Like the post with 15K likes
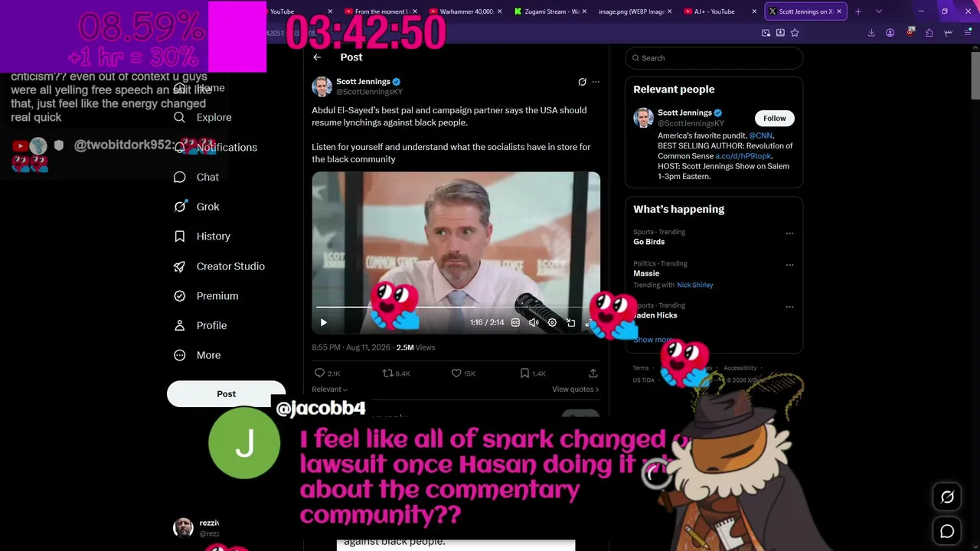Image resolution: width=980 pixels, height=551 pixels. [456, 373]
